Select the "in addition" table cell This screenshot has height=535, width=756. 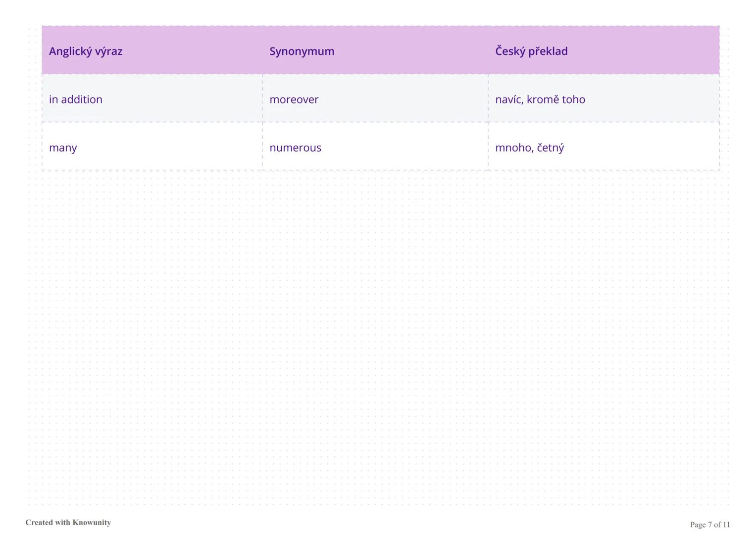tap(76, 99)
